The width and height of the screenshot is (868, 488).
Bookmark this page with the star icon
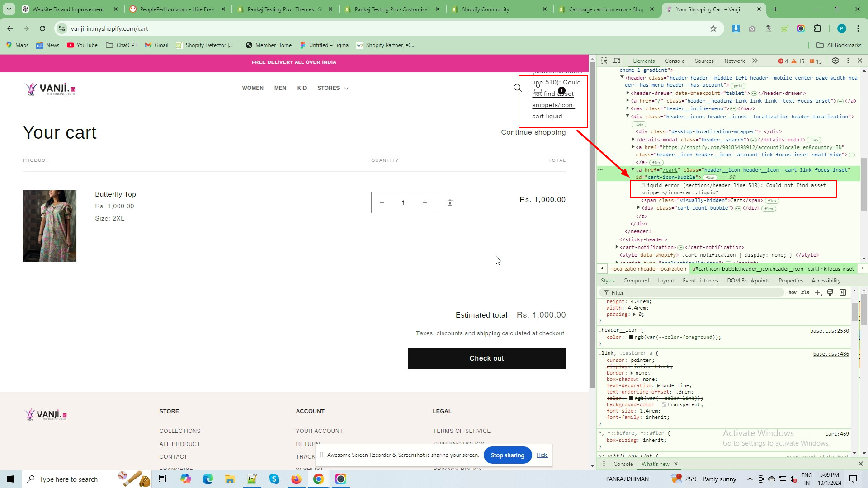[713, 28]
